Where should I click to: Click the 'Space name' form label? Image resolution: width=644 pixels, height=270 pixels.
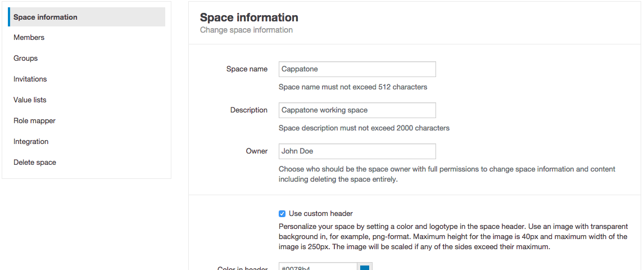247,69
